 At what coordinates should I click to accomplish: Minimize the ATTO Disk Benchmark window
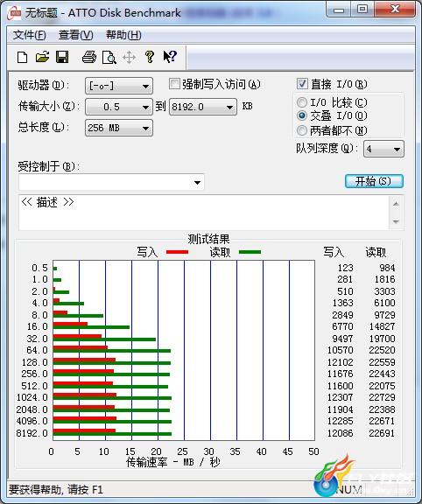(x=338, y=10)
